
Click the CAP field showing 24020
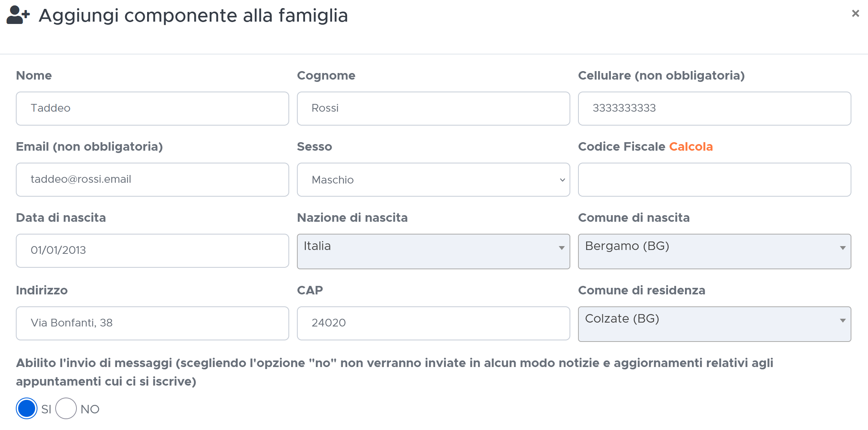click(x=433, y=323)
